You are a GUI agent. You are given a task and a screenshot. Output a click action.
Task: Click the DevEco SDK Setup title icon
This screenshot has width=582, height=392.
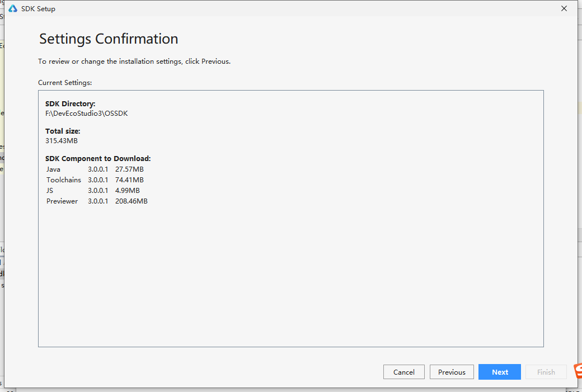(13, 8)
